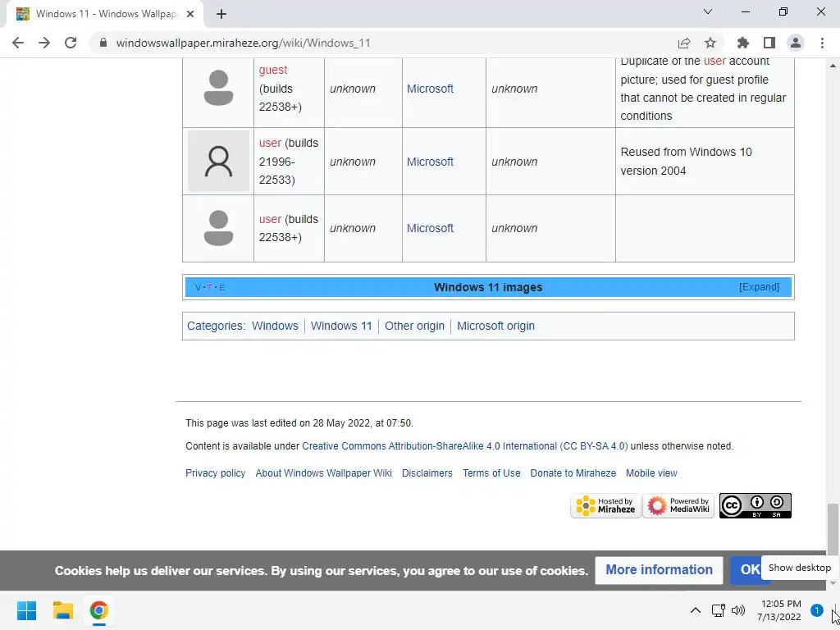Reload the current page
The height and width of the screenshot is (630, 840).
[x=71, y=43]
